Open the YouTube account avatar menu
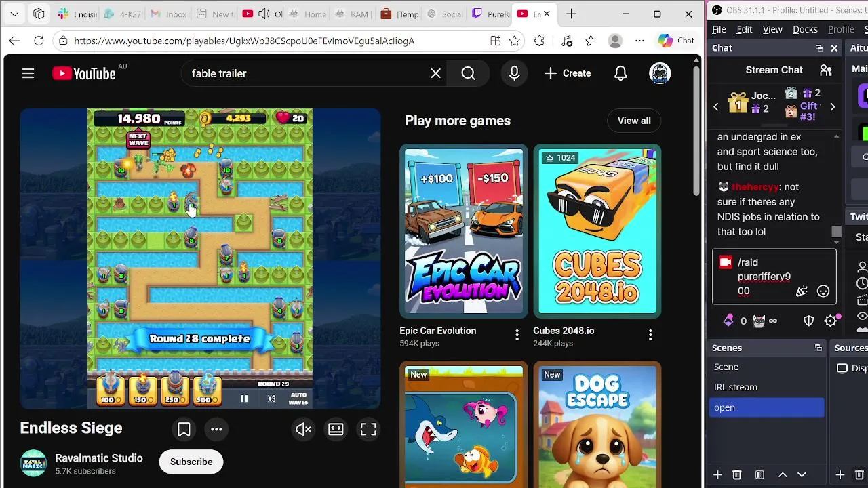This screenshot has width=868, height=488. click(x=660, y=73)
